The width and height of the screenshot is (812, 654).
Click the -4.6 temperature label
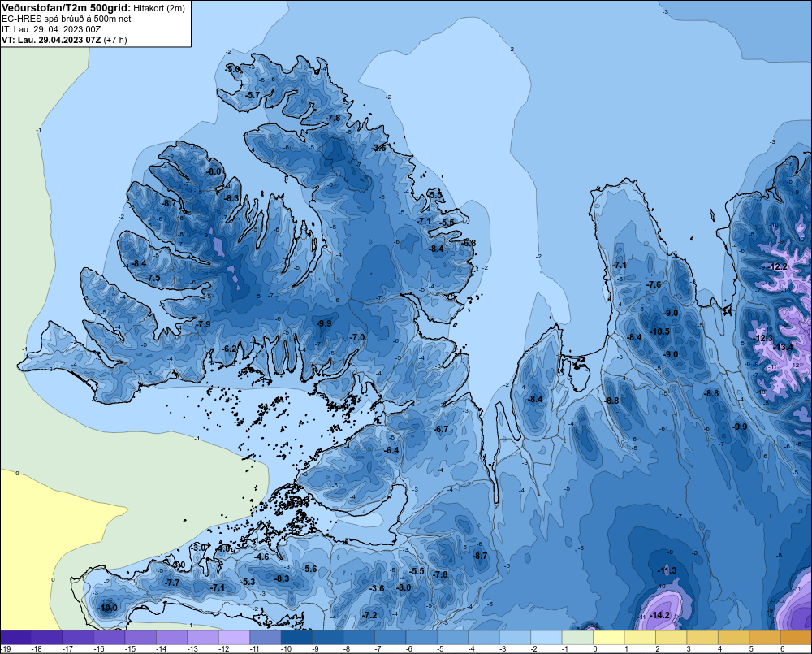point(261,557)
